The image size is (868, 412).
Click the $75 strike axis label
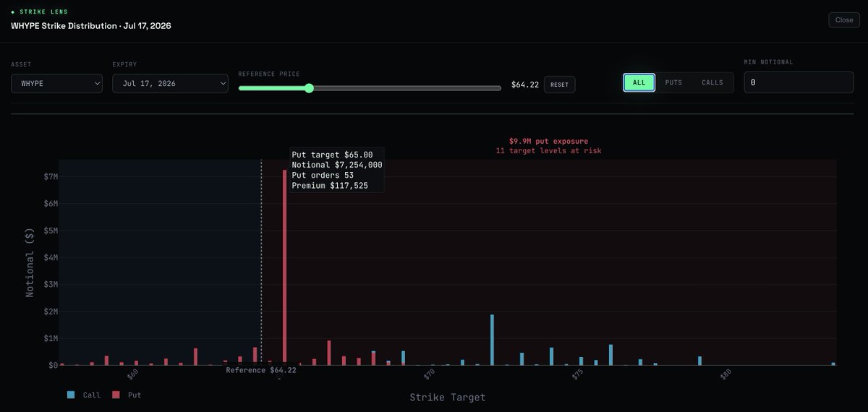click(x=578, y=374)
